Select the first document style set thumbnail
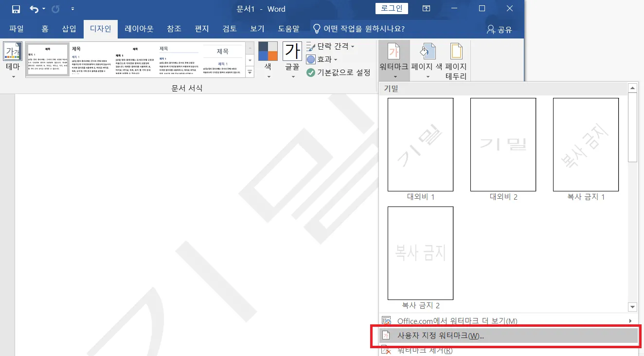This screenshot has height=356, width=644. point(47,59)
